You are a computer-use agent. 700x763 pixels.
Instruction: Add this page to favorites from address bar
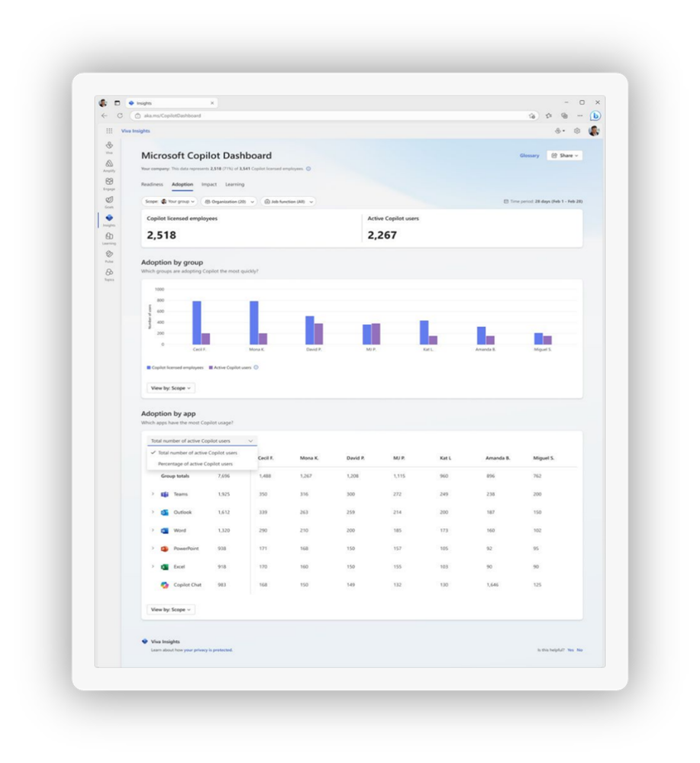532,116
